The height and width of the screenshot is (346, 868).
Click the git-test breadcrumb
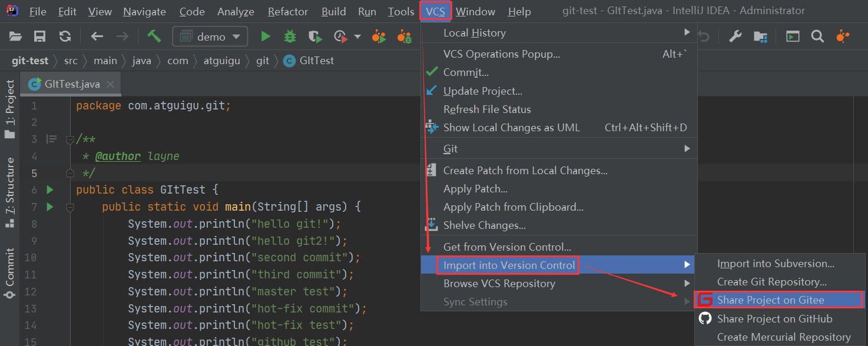click(30, 61)
